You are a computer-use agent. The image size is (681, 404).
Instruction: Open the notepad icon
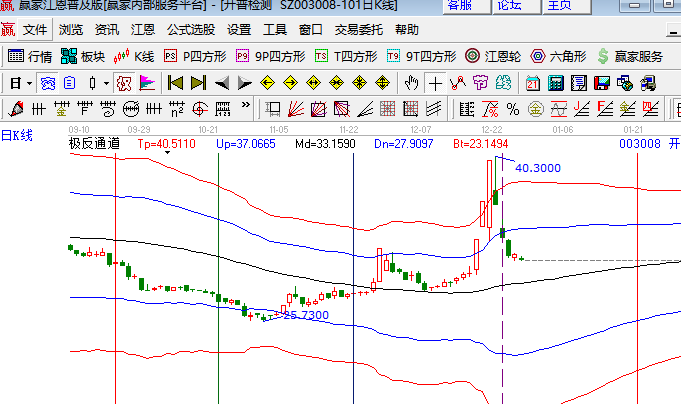[x=579, y=83]
